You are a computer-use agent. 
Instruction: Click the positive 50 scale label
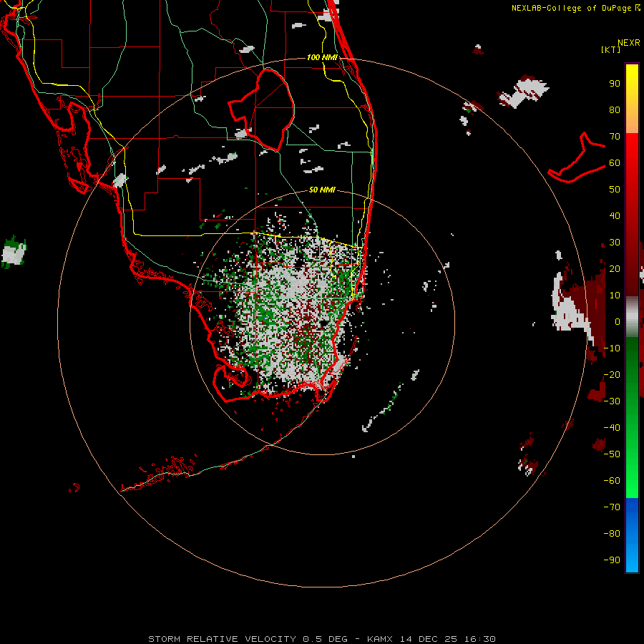coord(615,190)
